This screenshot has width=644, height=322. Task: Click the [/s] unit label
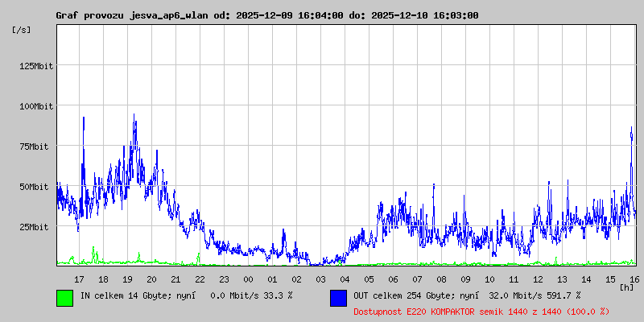coord(22,30)
